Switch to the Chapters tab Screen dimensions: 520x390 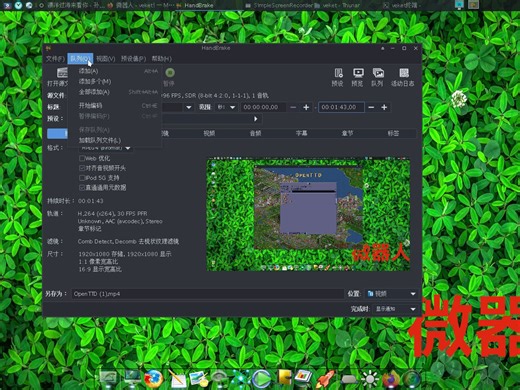347,133
